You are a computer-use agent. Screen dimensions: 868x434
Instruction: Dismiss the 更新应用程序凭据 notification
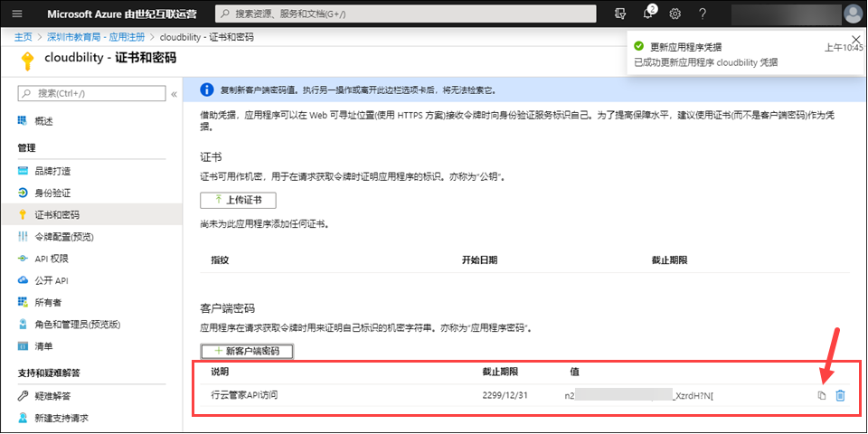pos(856,40)
